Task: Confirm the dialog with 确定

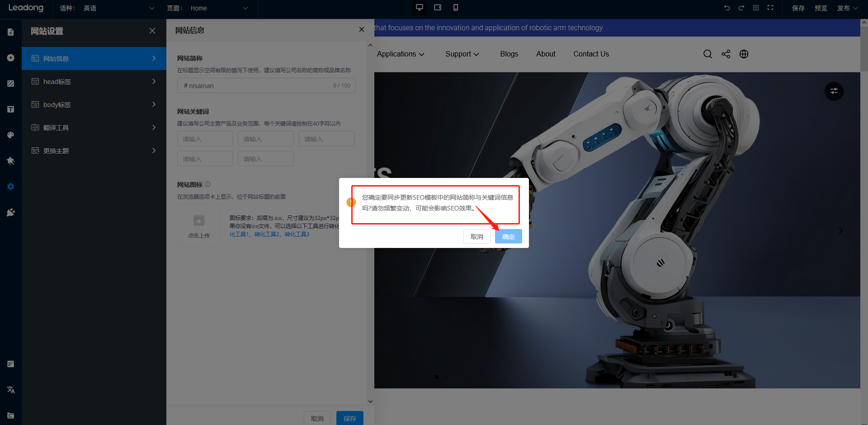Action: coord(508,237)
